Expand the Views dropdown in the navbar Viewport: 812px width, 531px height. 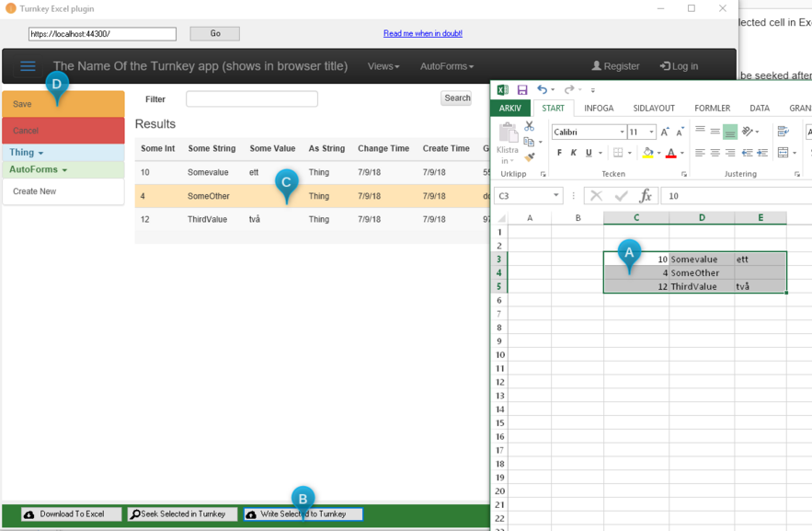click(383, 66)
